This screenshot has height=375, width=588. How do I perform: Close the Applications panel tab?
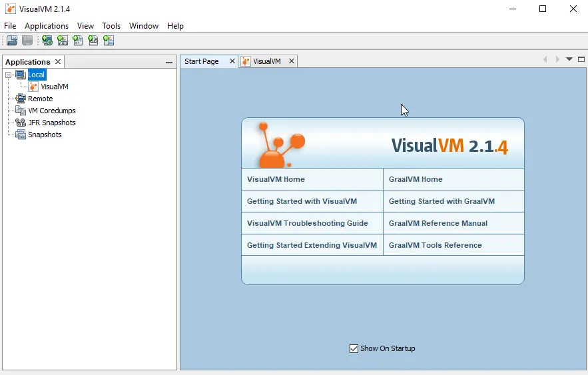pyautogui.click(x=58, y=61)
